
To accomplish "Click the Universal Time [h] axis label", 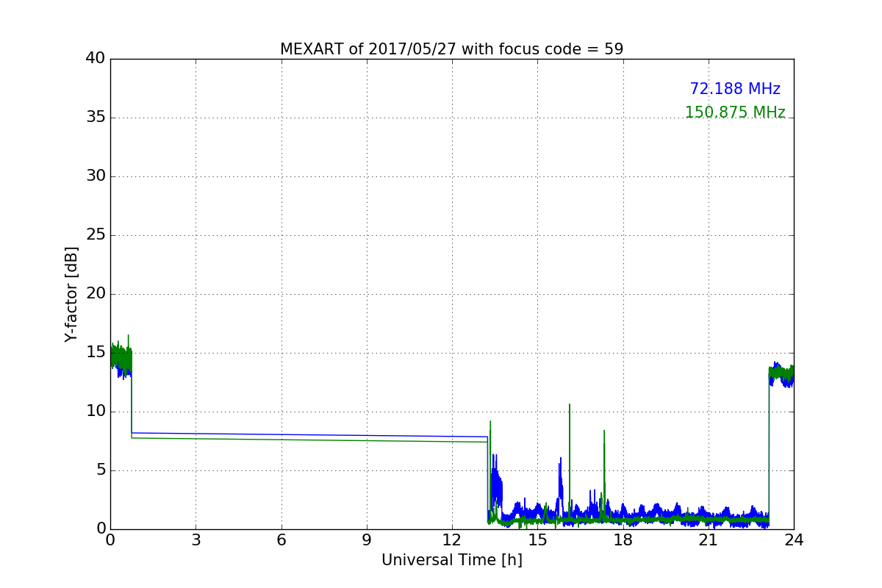I will [x=451, y=560].
